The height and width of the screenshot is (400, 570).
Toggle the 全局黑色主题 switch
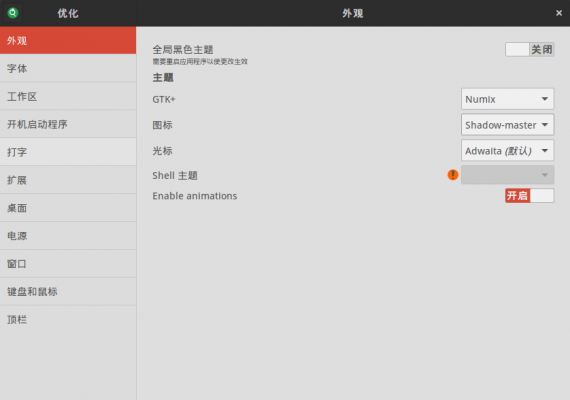tap(529, 49)
